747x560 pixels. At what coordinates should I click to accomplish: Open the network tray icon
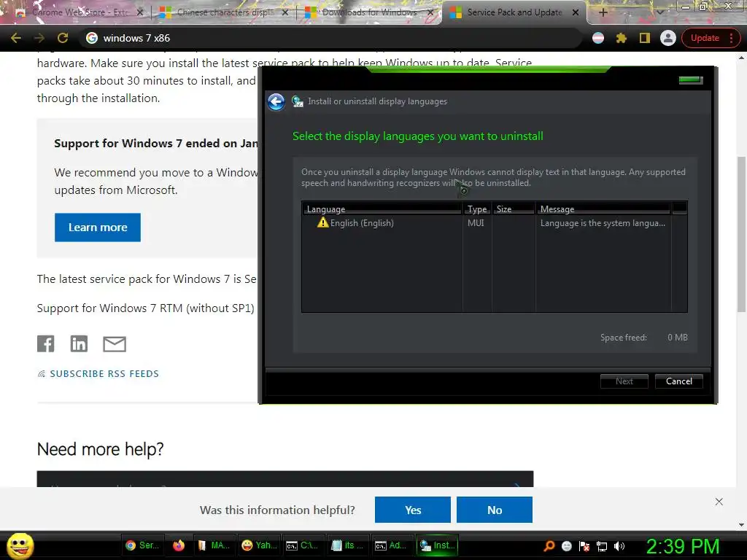[602, 545]
